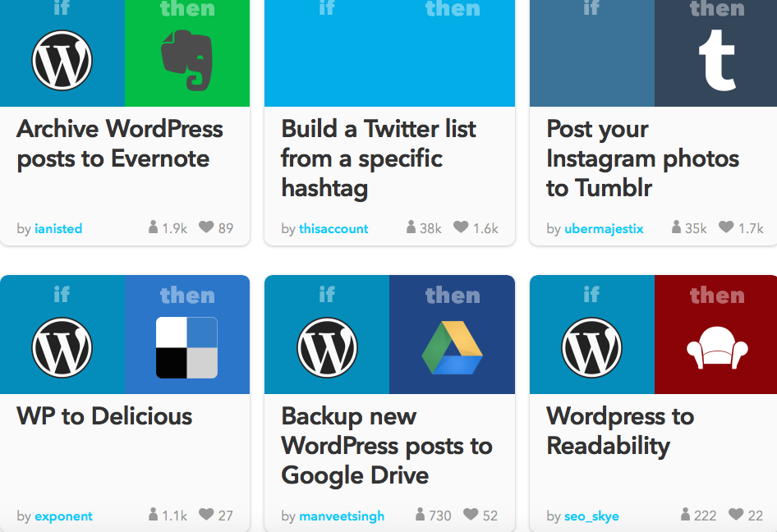Click person icon beside 1.1k uses
Viewport: 777px width, 532px height.
[x=153, y=514]
